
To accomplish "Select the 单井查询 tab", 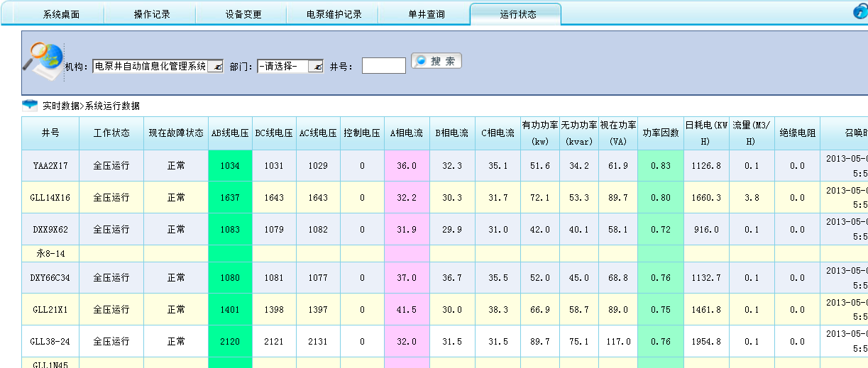I will pos(426,14).
